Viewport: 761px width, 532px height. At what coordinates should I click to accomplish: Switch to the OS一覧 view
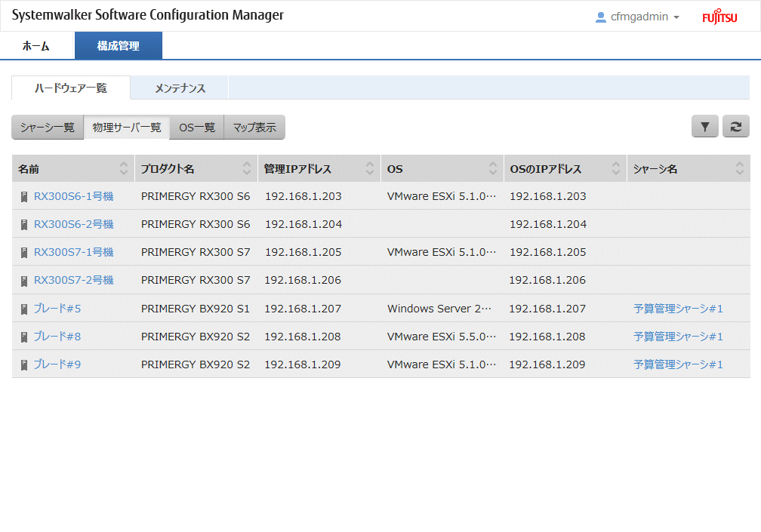(196, 127)
